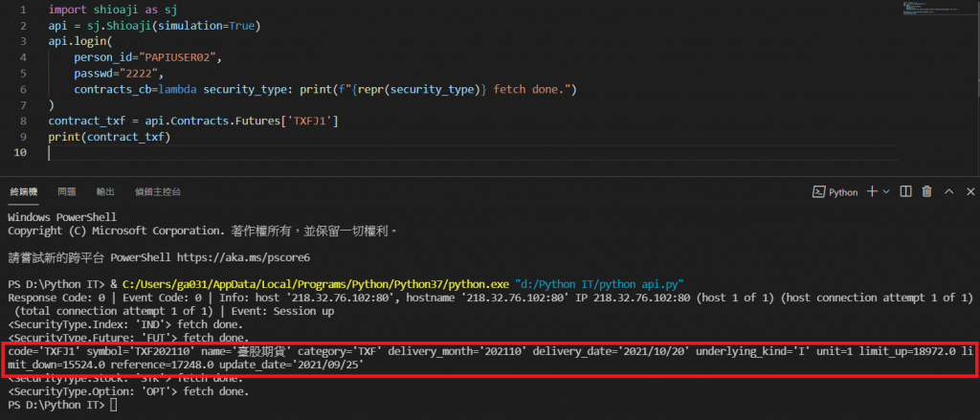Click the https://aka.ms/pscore6 link

click(244, 256)
